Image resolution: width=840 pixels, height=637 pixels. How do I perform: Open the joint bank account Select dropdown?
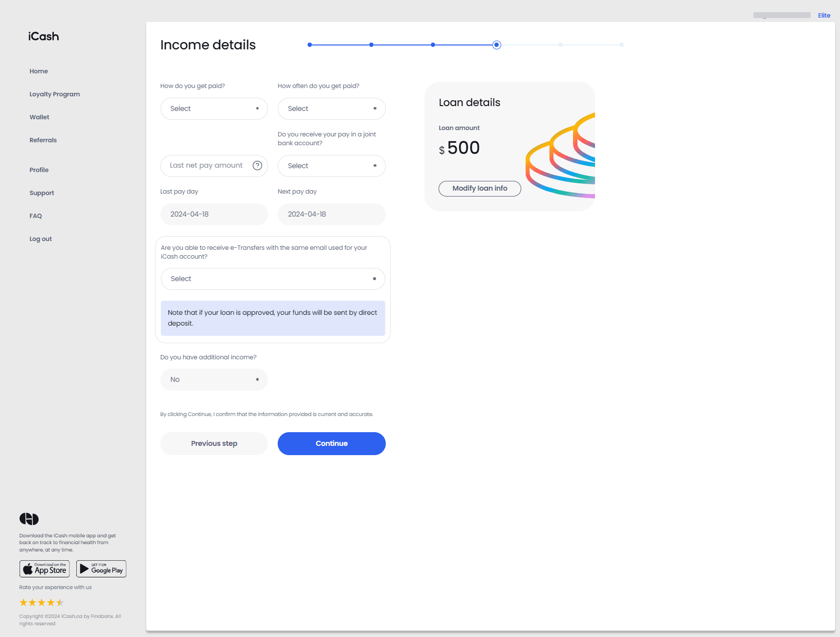click(x=332, y=166)
